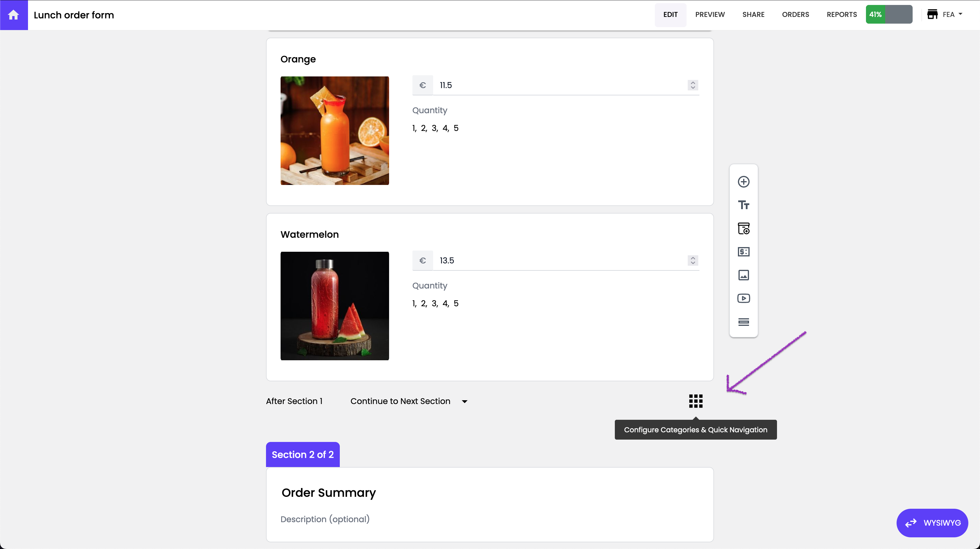
Task: Click the home icon button
Action: [x=14, y=15]
